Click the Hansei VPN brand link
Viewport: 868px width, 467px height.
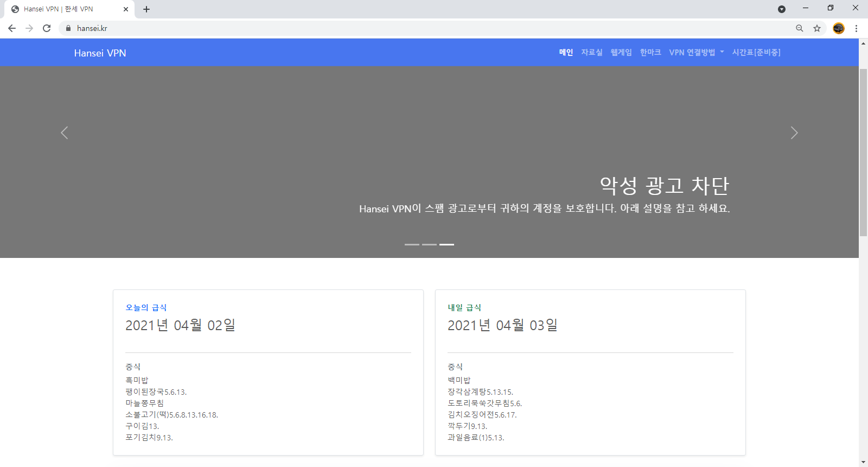click(100, 53)
